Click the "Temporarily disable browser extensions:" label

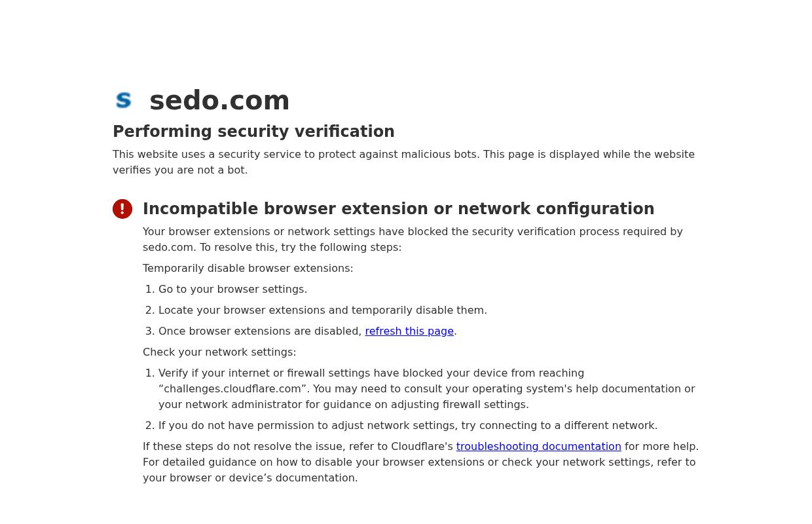click(248, 269)
